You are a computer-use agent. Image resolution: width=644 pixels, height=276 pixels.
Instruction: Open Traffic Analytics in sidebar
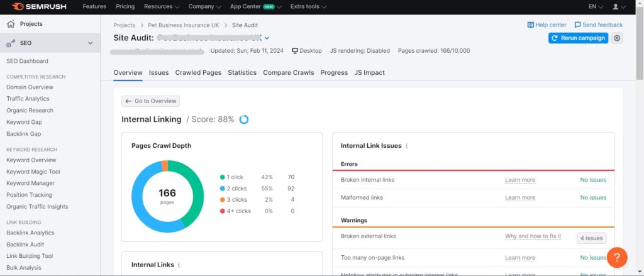(28, 99)
